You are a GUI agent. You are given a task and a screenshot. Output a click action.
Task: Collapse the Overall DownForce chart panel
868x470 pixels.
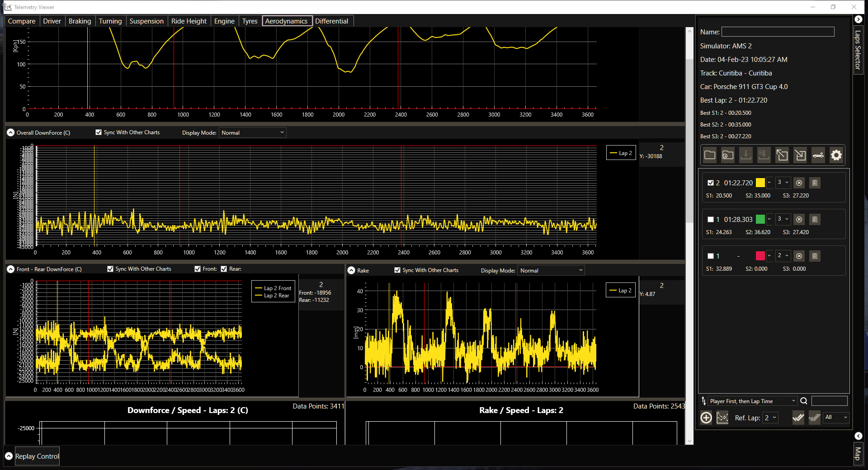click(x=11, y=132)
